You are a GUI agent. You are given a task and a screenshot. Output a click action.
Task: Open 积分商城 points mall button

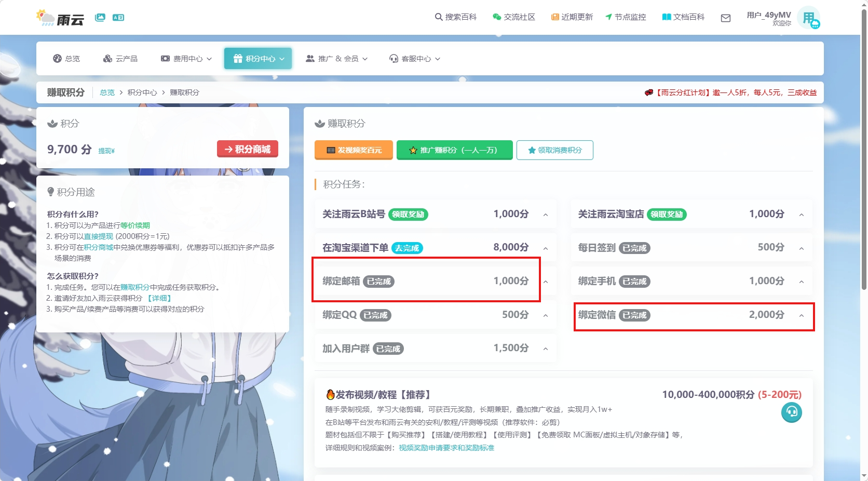click(248, 149)
